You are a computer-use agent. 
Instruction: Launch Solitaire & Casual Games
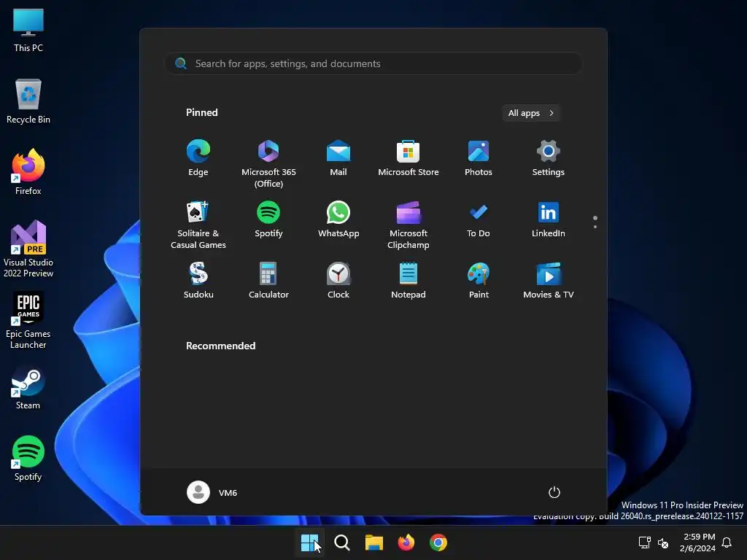(x=198, y=225)
